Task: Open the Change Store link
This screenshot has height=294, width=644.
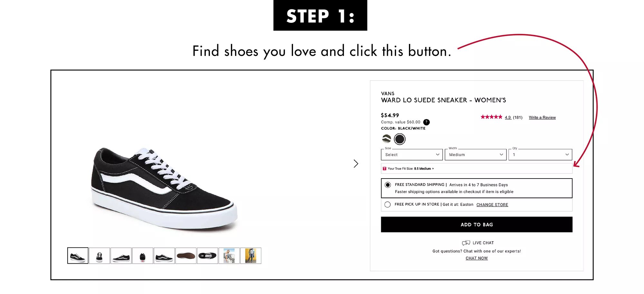Action: [492, 205]
